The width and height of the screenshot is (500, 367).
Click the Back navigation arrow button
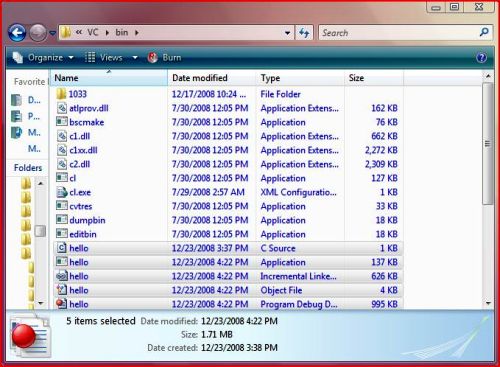(x=17, y=33)
